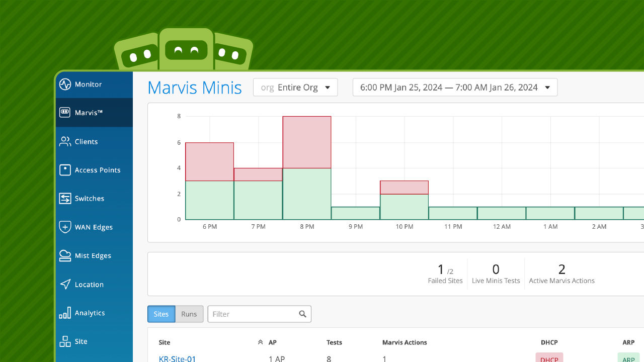This screenshot has width=644, height=362.
Task: Switch to the Sites view toggle
Action: click(x=161, y=314)
